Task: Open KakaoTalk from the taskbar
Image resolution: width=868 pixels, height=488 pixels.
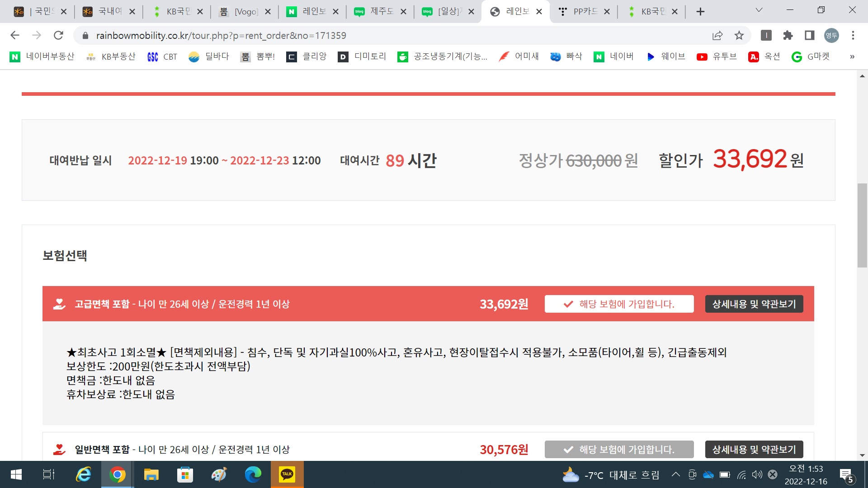Action: 287,474
